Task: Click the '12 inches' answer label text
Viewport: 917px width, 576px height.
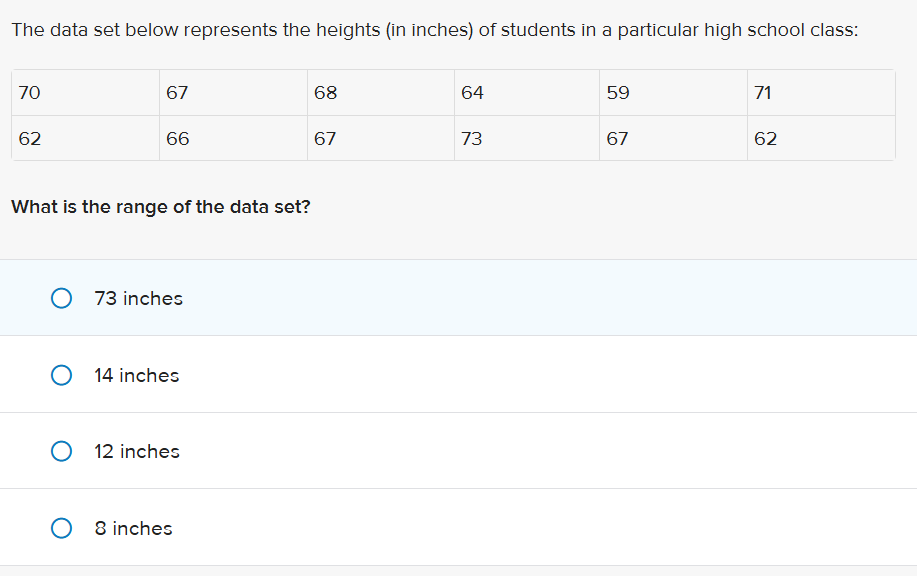Action: [x=136, y=451]
